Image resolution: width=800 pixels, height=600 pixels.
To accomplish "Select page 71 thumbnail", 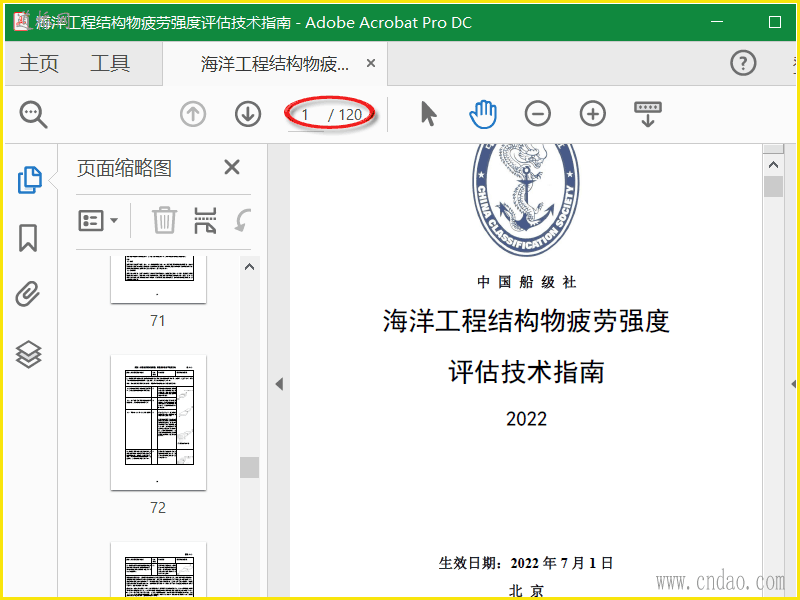I will coord(158,280).
